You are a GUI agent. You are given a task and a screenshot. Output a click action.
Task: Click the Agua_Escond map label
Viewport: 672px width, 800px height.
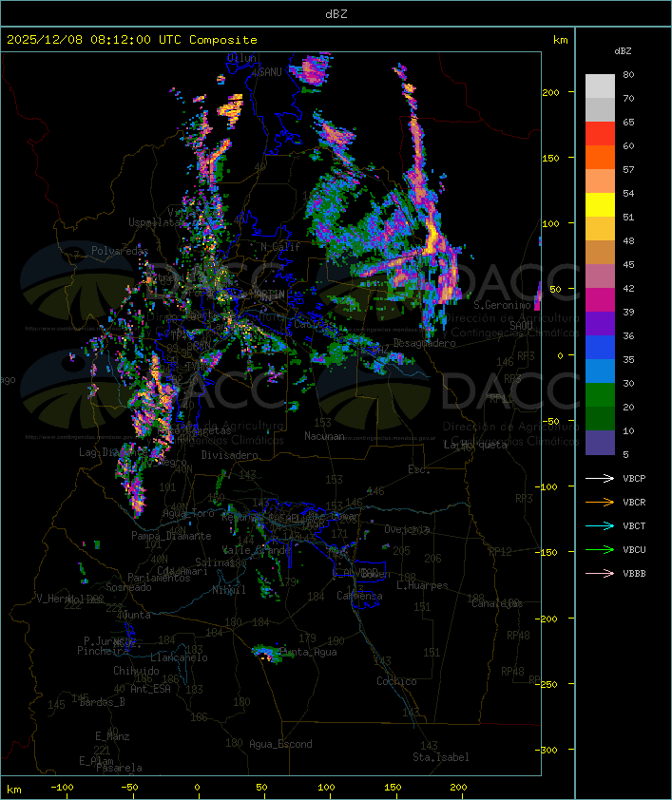tap(280, 744)
